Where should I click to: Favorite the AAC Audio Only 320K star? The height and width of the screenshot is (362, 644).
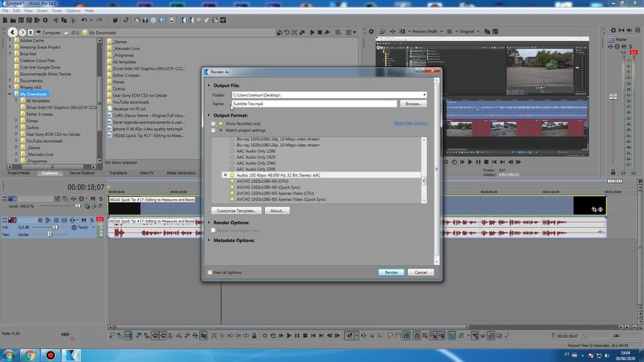tap(232, 169)
